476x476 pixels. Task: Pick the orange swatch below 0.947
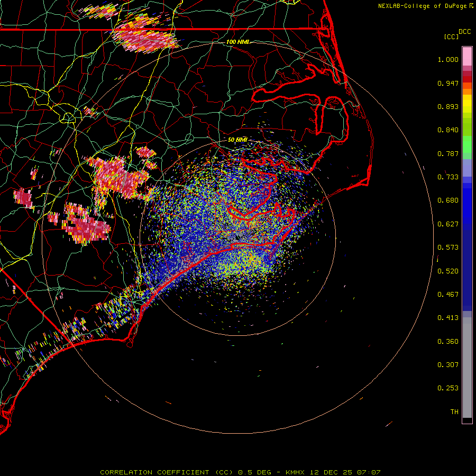[x=467, y=91]
